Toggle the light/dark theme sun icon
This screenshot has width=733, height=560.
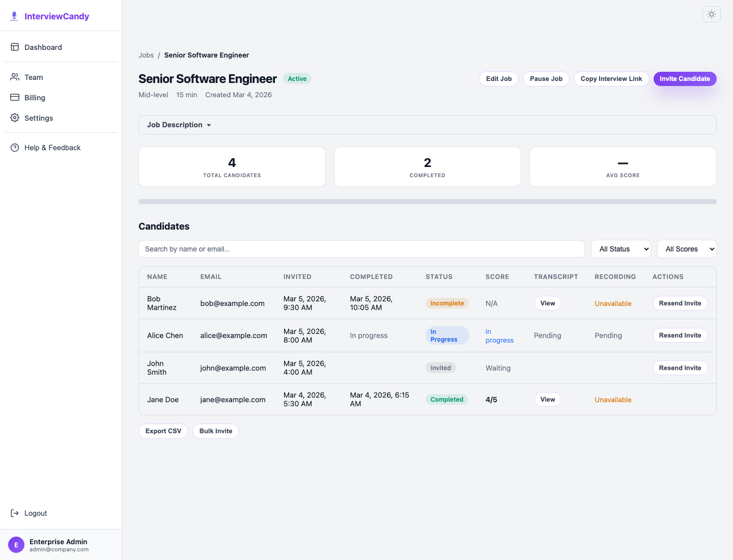pos(712,14)
